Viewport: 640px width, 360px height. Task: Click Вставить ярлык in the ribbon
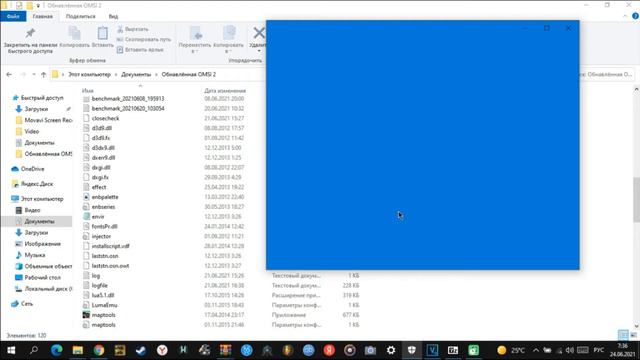140,50
